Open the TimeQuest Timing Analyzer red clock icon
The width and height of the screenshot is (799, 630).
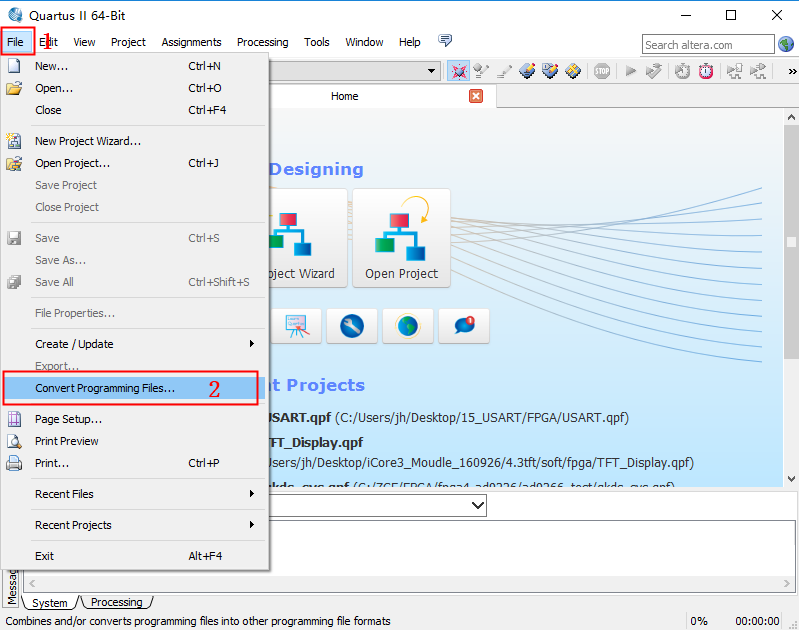tap(706, 71)
